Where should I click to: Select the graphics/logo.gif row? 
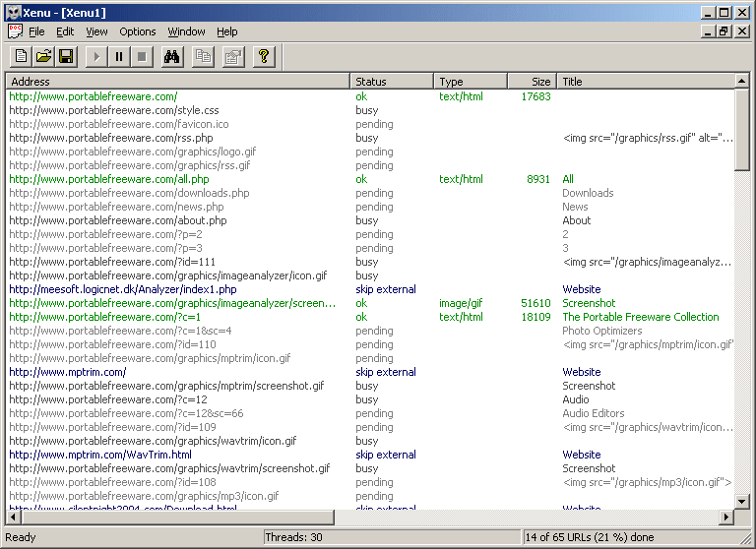(x=370, y=152)
